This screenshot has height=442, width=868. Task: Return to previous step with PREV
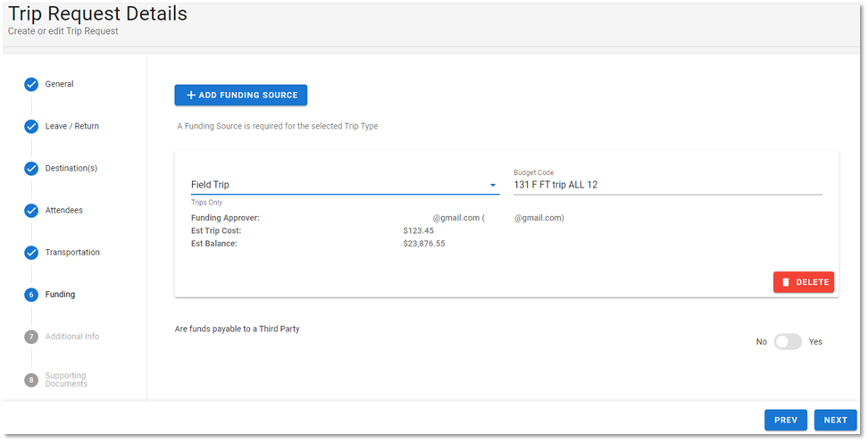tap(786, 420)
